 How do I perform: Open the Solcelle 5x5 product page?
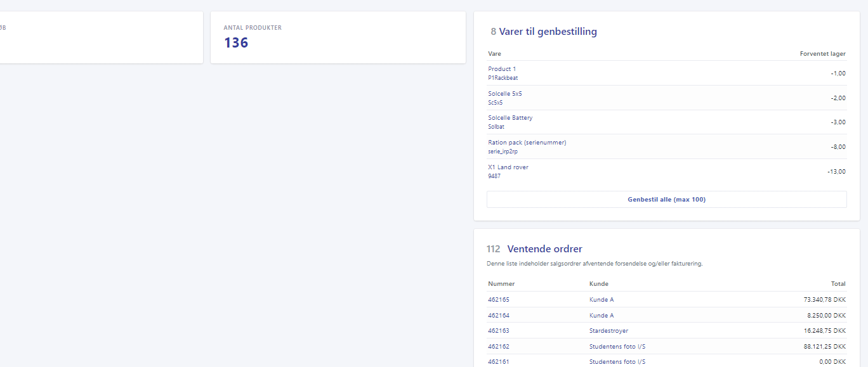click(x=505, y=93)
